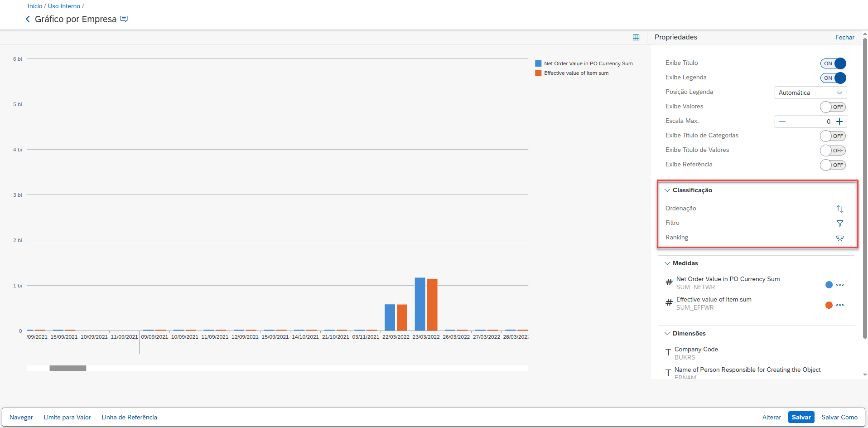868x428 pixels.
Task: Open more options for Effective value measure
Action: pos(840,305)
